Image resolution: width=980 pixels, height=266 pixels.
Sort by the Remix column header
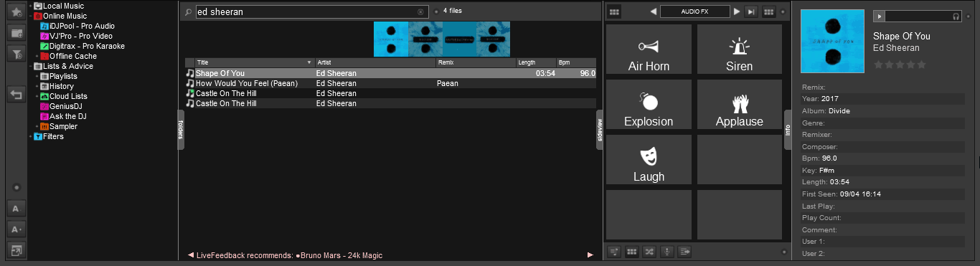point(476,63)
